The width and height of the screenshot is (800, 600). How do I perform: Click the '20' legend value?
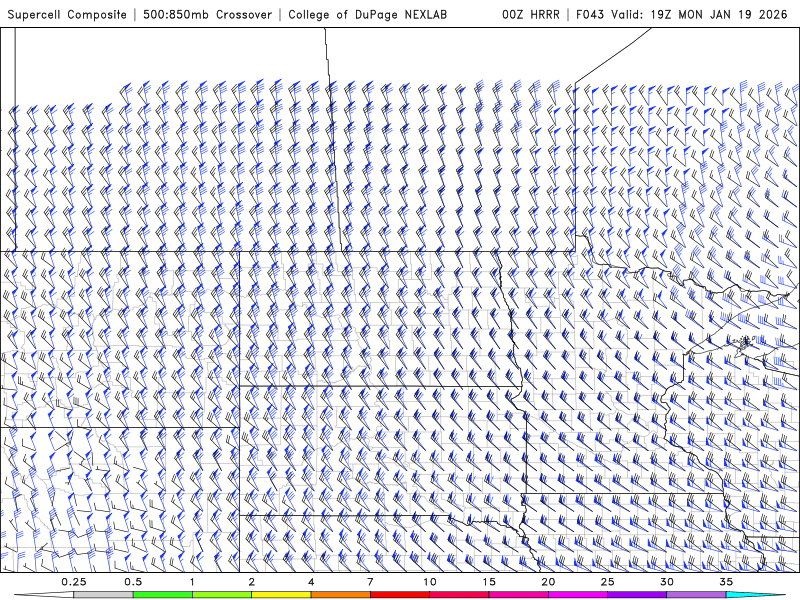pos(548,582)
